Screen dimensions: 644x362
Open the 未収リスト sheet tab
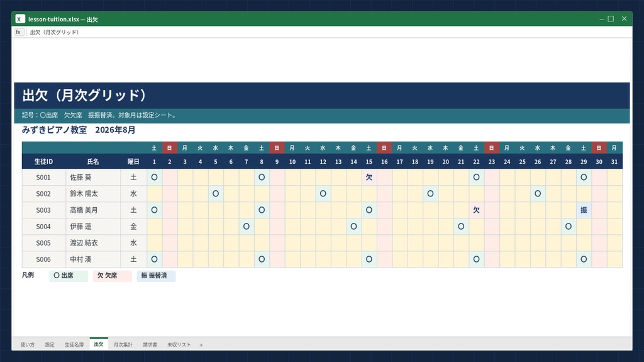click(179, 345)
